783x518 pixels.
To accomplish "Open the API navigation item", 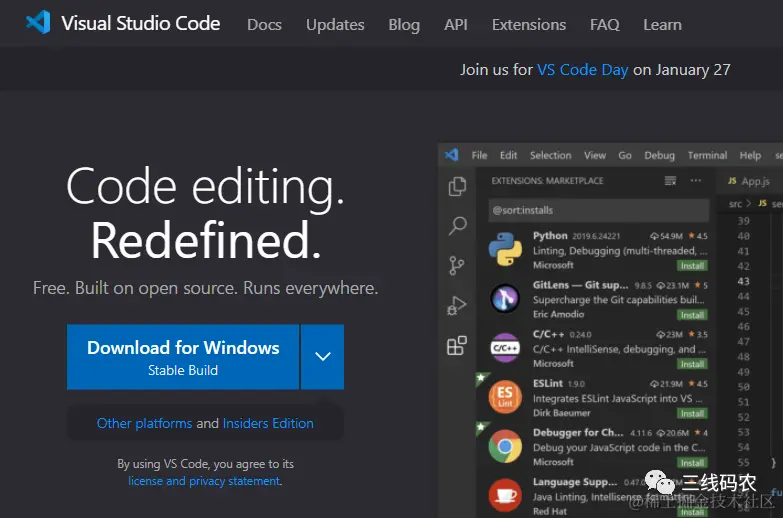I will pyautogui.click(x=456, y=24).
